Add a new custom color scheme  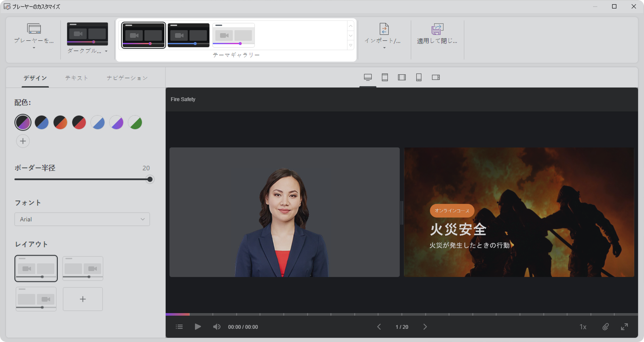coord(23,141)
